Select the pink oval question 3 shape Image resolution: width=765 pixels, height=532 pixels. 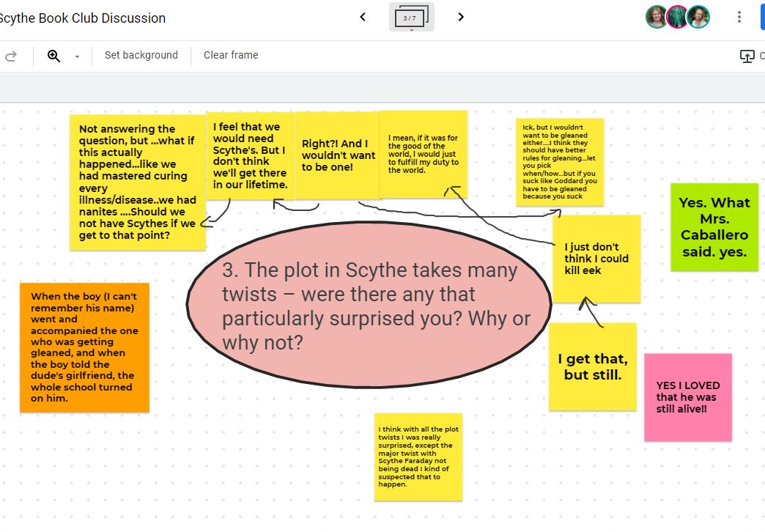369,305
